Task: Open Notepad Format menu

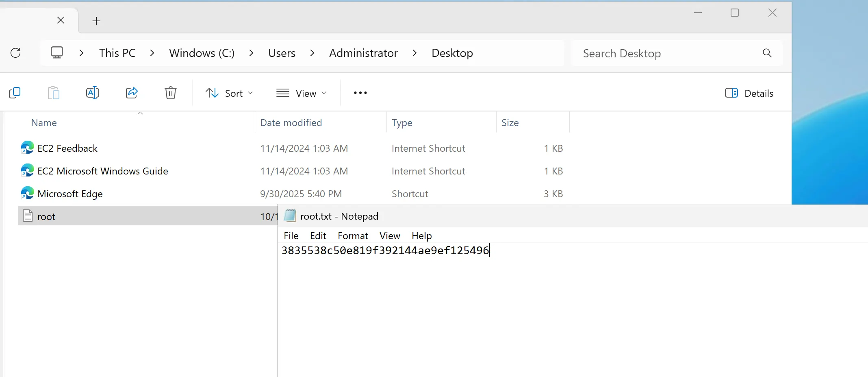Action: pos(352,236)
